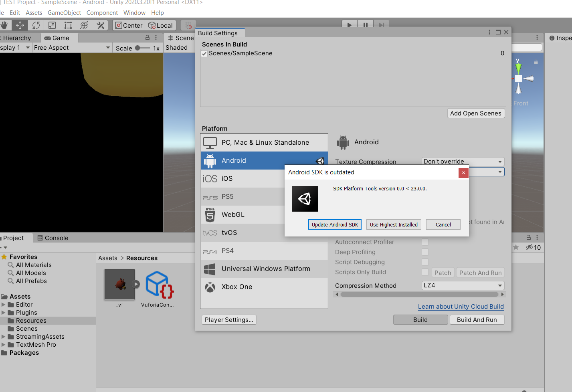Open the Assets menu
This screenshot has width=572, height=392.
click(x=34, y=13)
